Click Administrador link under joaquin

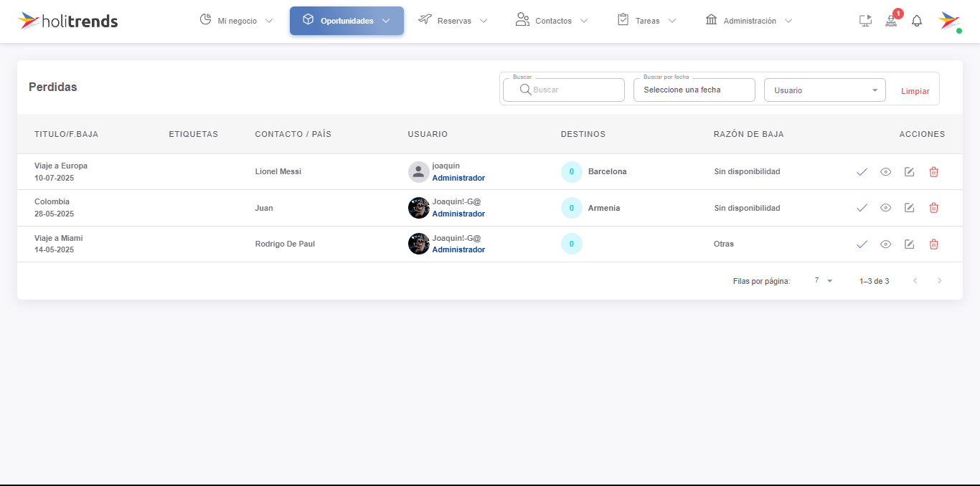tap(458, 178)
